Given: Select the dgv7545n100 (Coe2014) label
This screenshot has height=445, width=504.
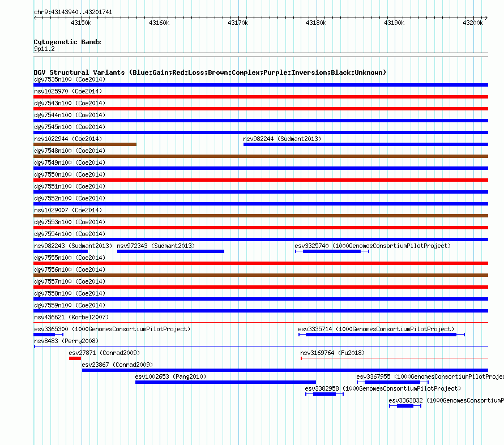Looking at the screenshot, I should [x=70, y=127].
